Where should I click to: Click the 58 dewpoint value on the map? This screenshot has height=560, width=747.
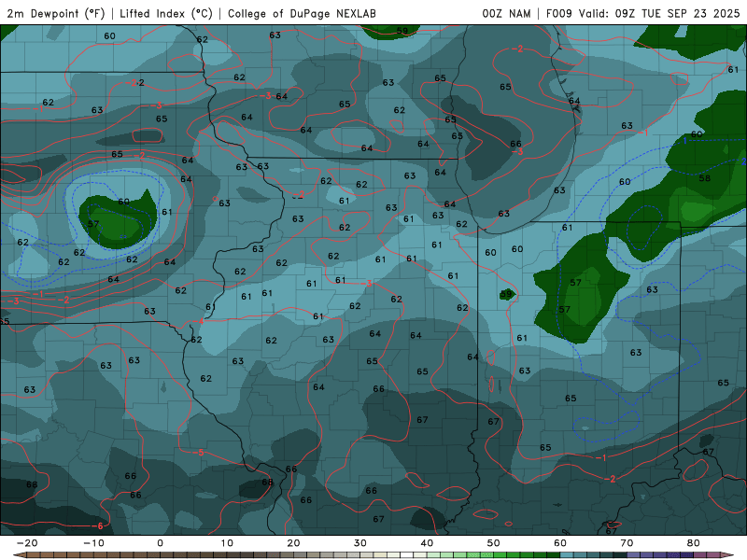[x=705, y=178]
